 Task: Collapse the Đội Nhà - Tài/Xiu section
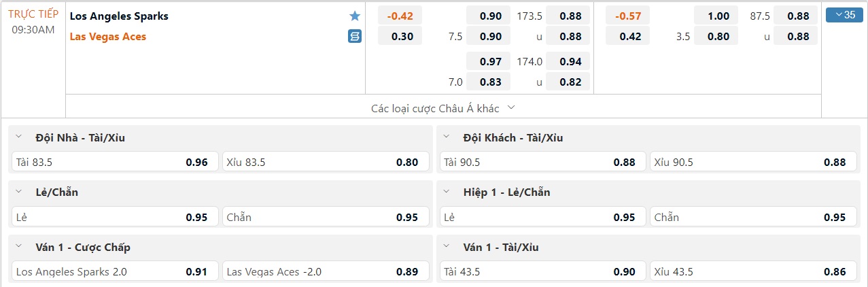(19, 137)
